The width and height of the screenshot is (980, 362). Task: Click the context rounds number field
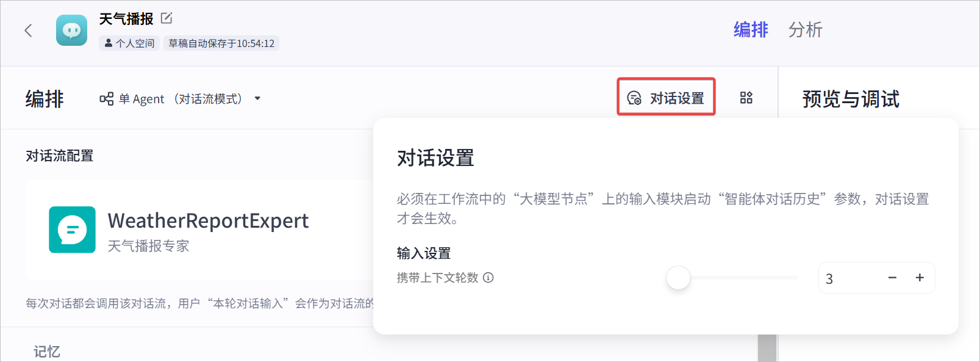click(x=850, y=278)
